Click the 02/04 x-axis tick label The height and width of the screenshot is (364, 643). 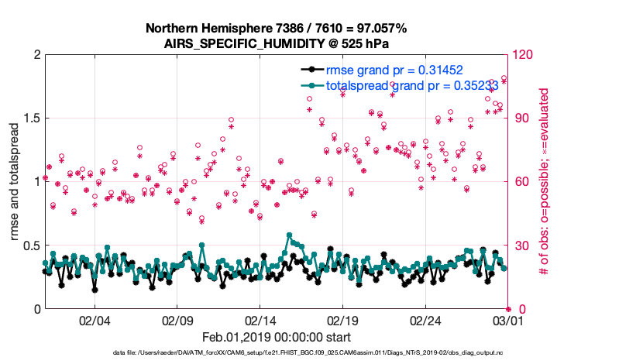coord(95,321)
